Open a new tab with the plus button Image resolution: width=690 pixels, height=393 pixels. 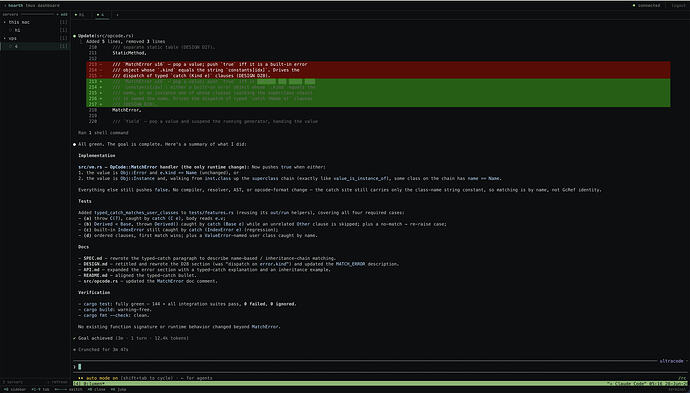117,15
